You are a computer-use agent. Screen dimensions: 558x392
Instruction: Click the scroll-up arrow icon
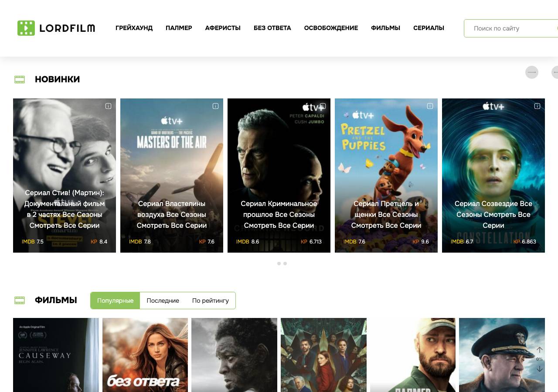(539, 350)
